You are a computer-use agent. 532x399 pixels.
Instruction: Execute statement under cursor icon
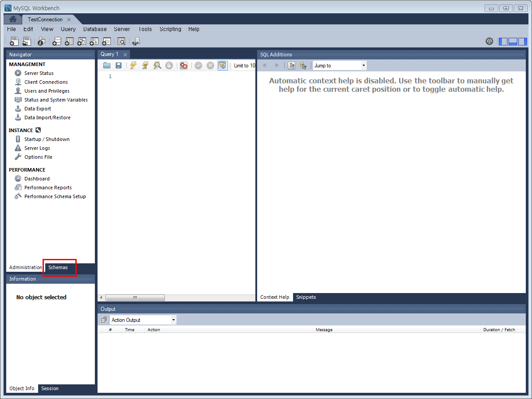(145, 66)
